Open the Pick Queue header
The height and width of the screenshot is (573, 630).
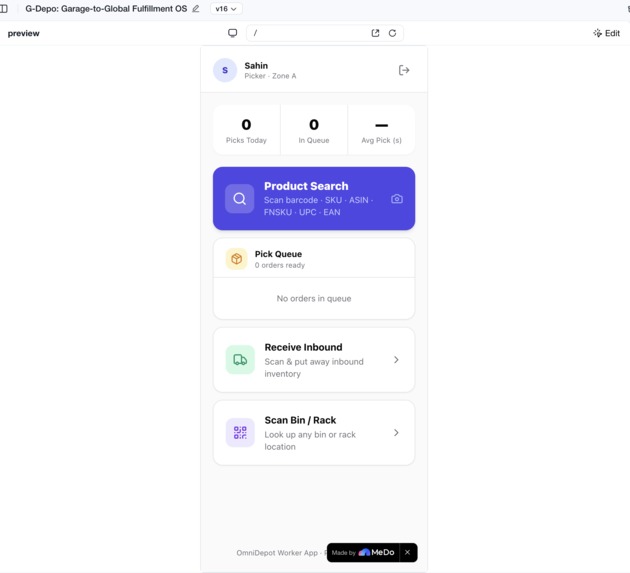click(x=314, y=259)
